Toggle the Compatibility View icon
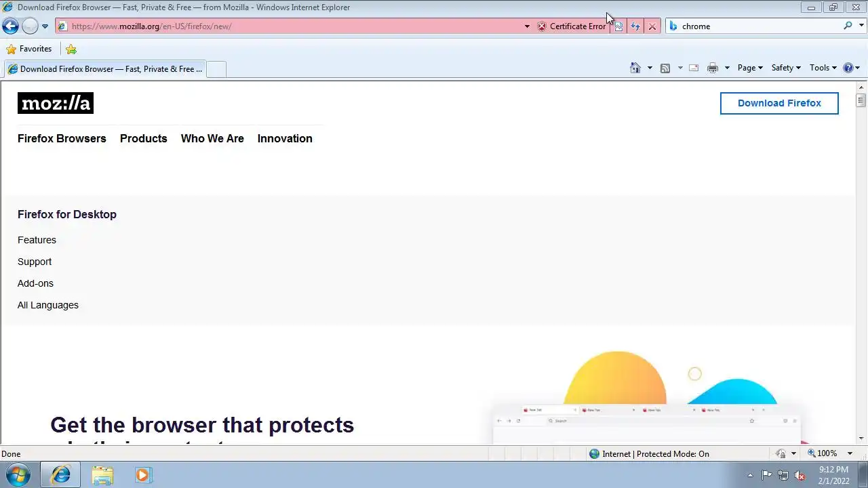This screenshot has width=868, height=488. click(618, 26)
